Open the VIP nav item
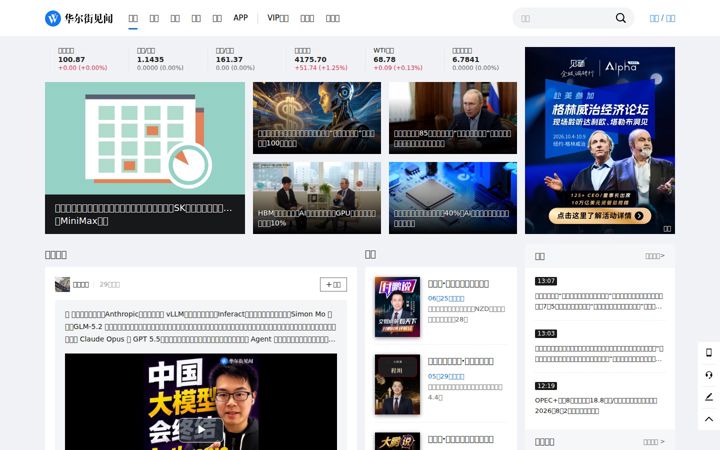This screenshot has height=450, width=720. coord(278,18)
